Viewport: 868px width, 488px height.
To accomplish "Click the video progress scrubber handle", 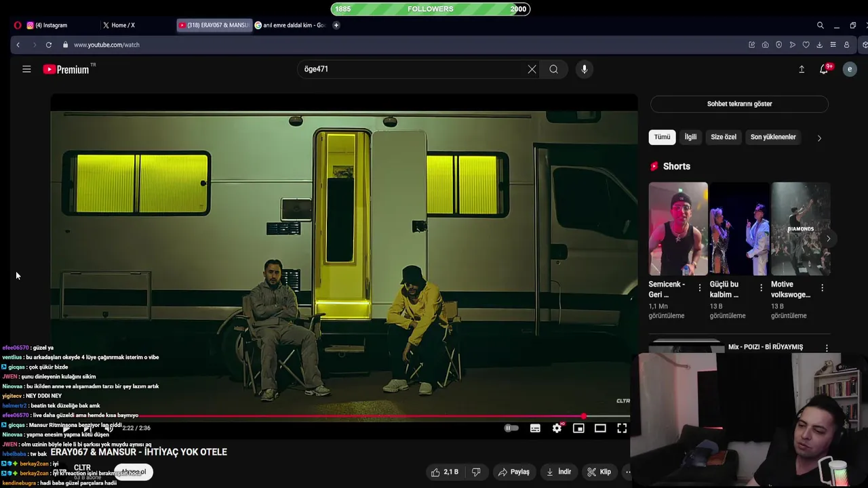I will [584, 416].
